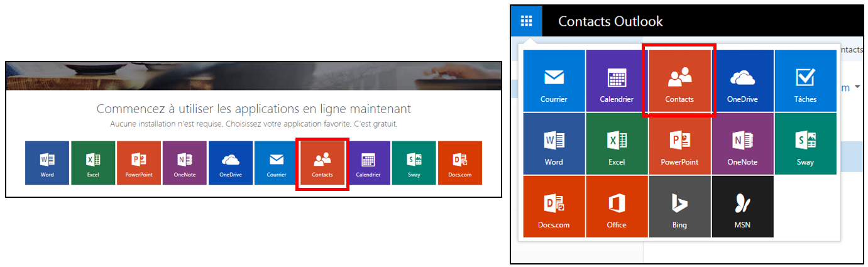Open Courrier tile in the online applications row

click(277, 163)
